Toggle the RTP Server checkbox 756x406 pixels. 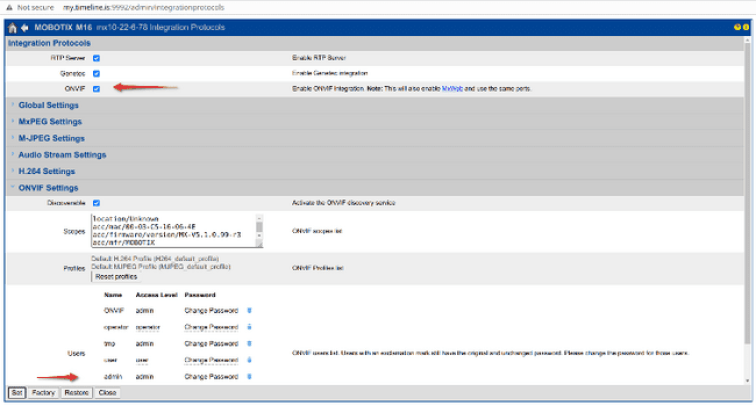(96, 58)
